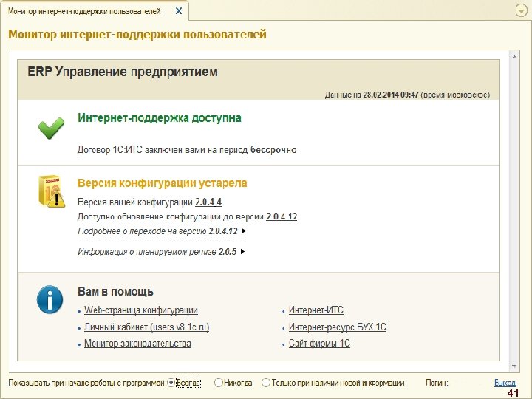The width and height of the screenshot is (532, 399).
Task: Open Интернет-ресурс БУХ.1С link
Action: 337,327
